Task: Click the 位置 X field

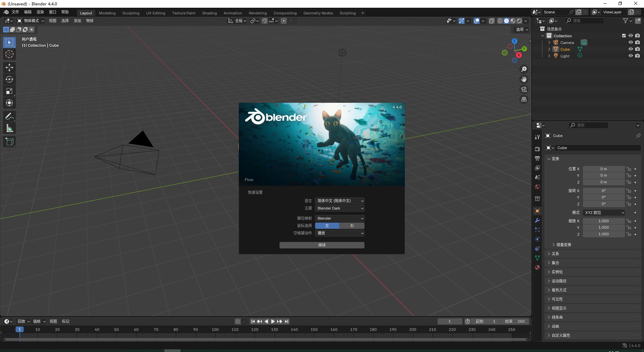Action: (x=604, y=169)
